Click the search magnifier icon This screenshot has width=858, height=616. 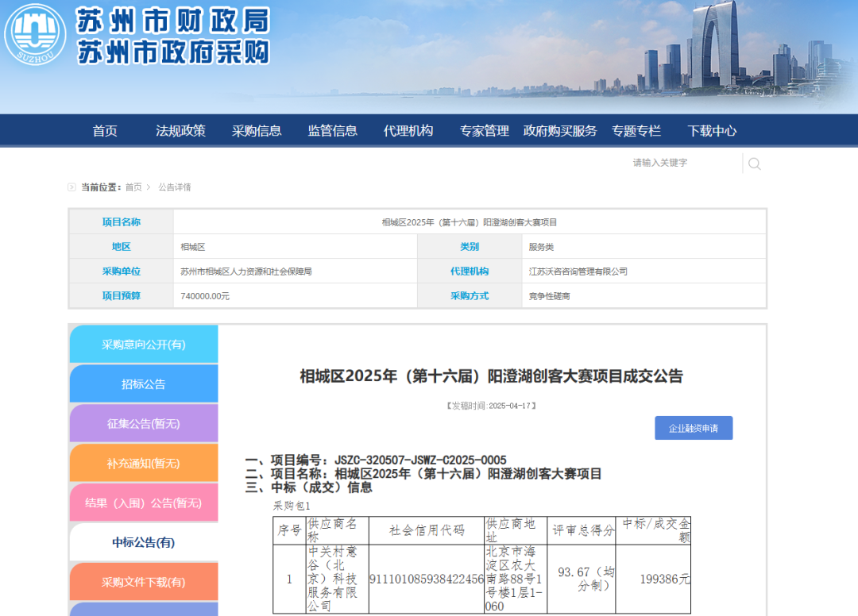tap(754, 164)
